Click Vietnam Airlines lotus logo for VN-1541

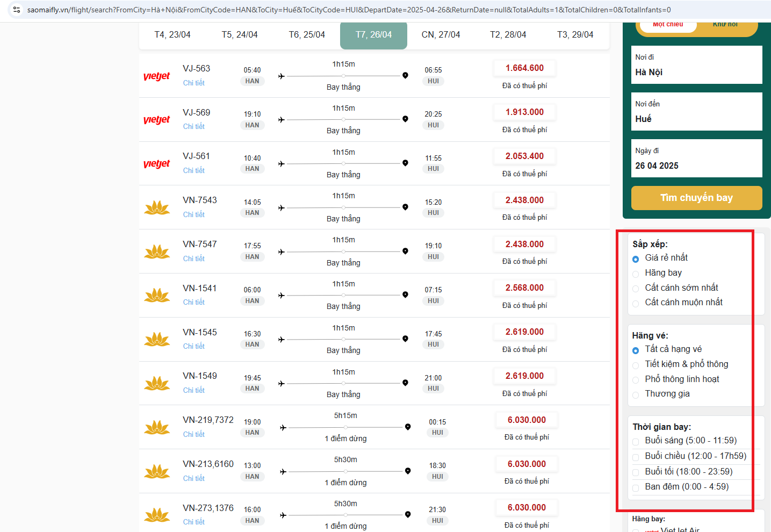[157, 296]
